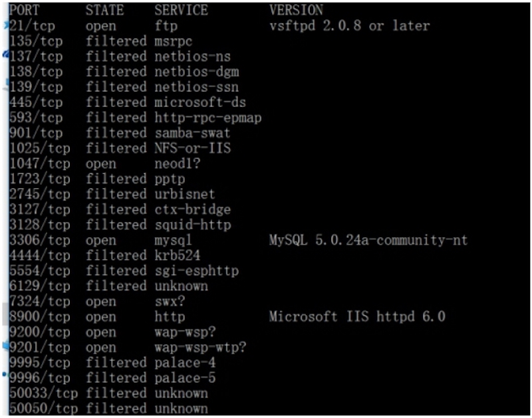Click the http-rpc-epmap service text
532x418 pixels.
tap(208, 118)
